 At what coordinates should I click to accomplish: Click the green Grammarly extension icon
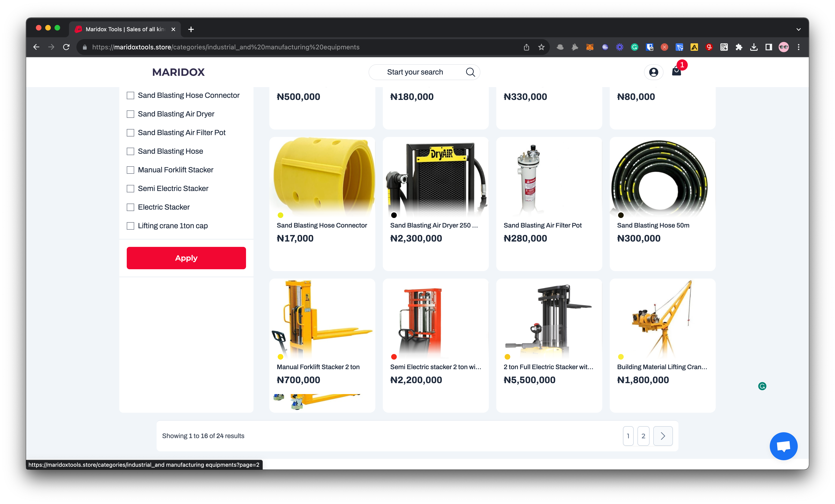(634, 47)
